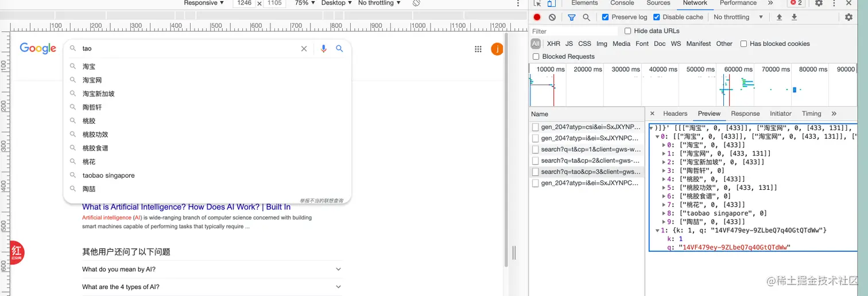Open Network panel No throttling dropdown

(x=738, y=17)
